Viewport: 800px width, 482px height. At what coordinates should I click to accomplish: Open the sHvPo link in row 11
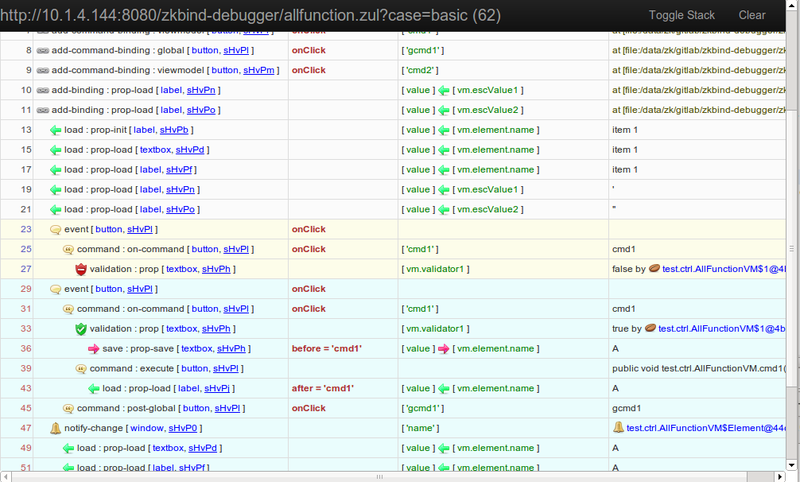[201, 110]
